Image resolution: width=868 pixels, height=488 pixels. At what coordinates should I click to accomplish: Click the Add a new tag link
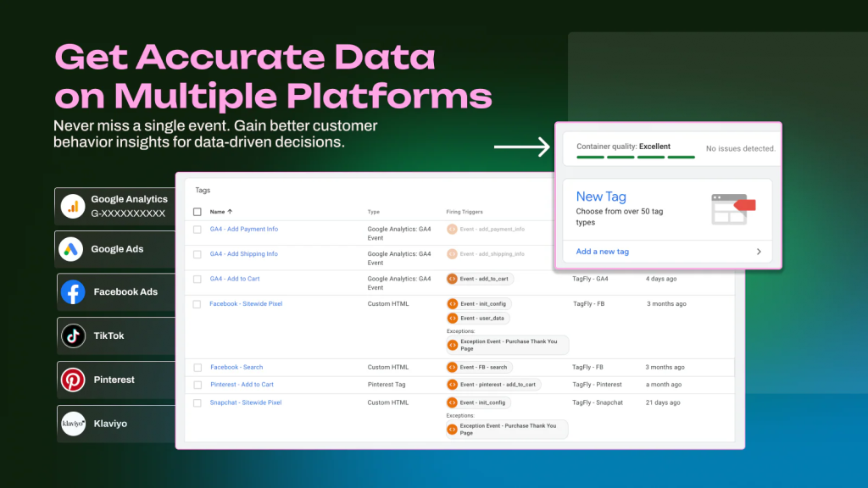tap(603, 252)
